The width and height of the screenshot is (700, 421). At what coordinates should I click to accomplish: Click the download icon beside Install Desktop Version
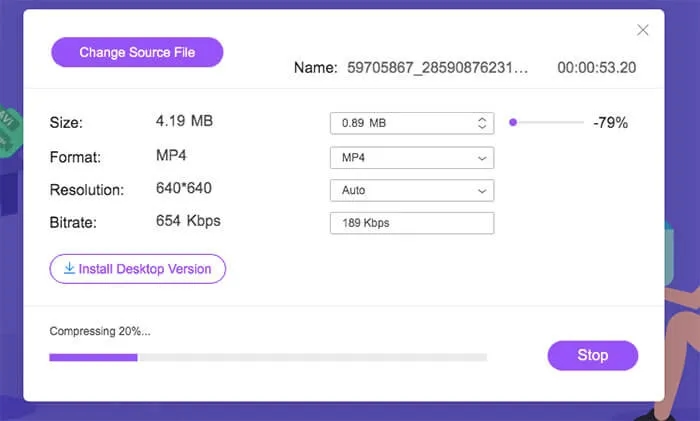[x=69, y=268]
